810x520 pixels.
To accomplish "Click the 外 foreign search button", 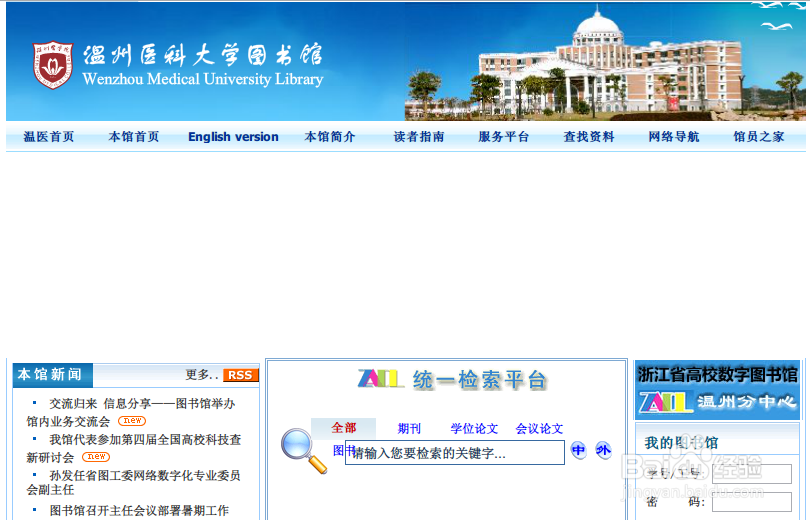I will [603, 450].
